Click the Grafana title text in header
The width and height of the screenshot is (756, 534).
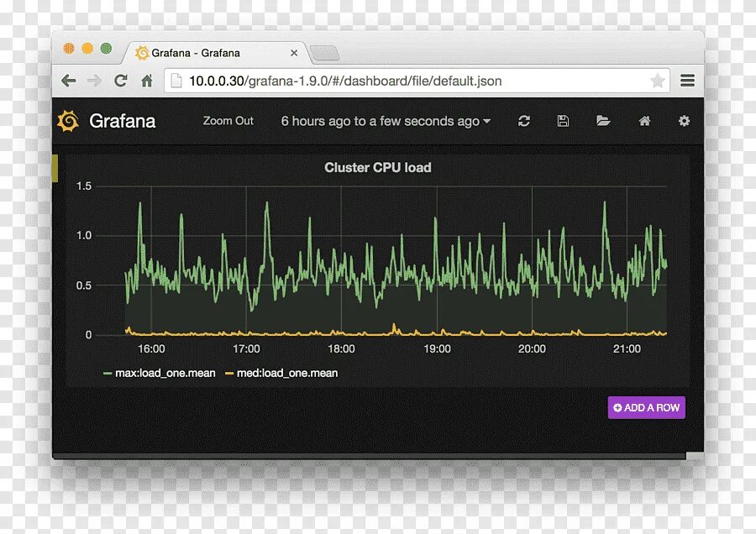coord(123,121)
